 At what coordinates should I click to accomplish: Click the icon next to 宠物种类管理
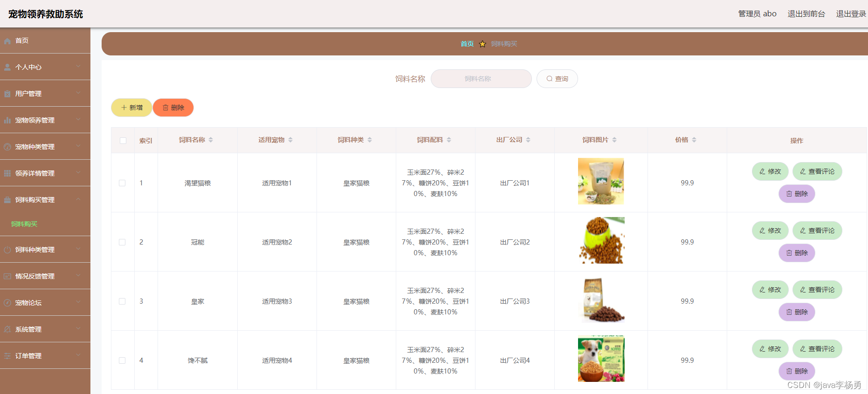7,147
